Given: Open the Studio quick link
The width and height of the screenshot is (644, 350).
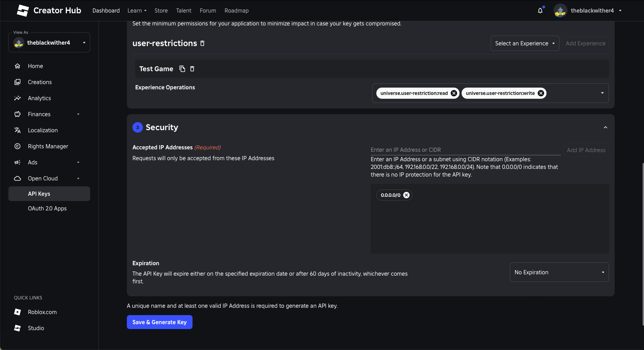Looking at the screenshot, I should tap(36, 328).
